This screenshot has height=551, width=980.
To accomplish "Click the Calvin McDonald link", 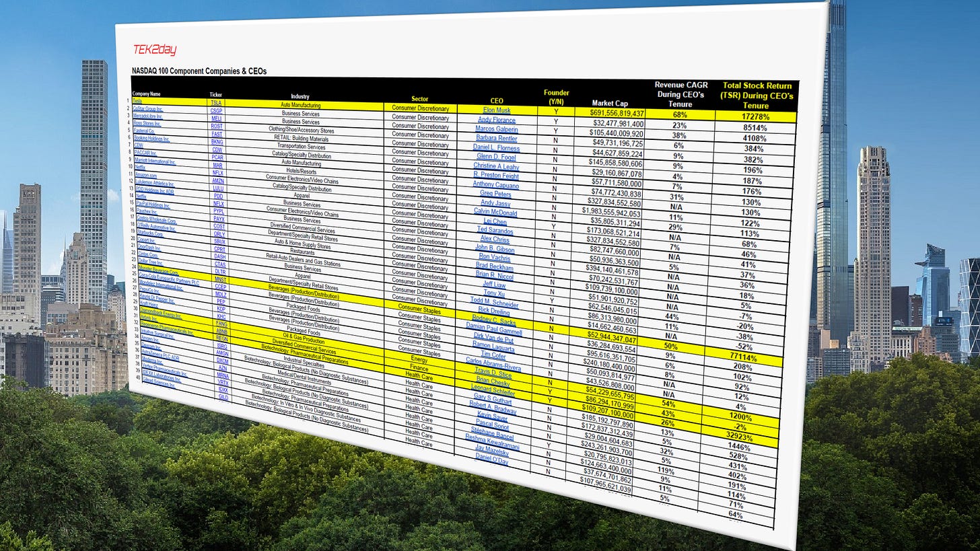I will click(x=495, y=212).
